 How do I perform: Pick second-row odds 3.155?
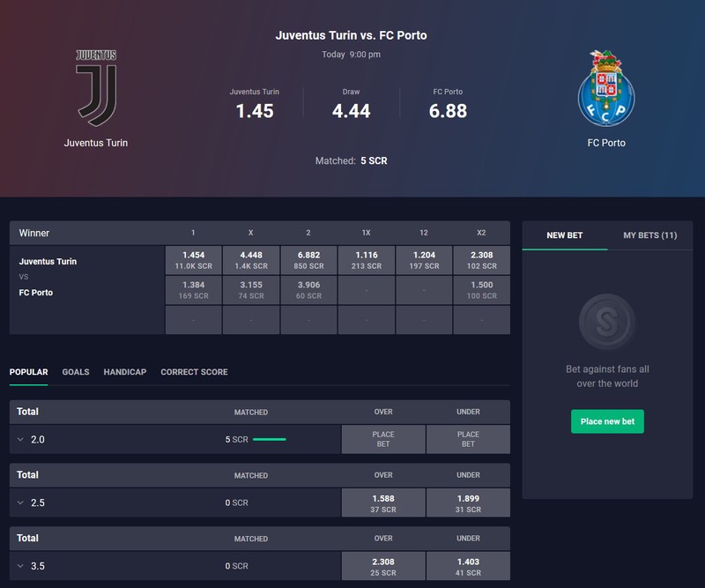(251, 290)
